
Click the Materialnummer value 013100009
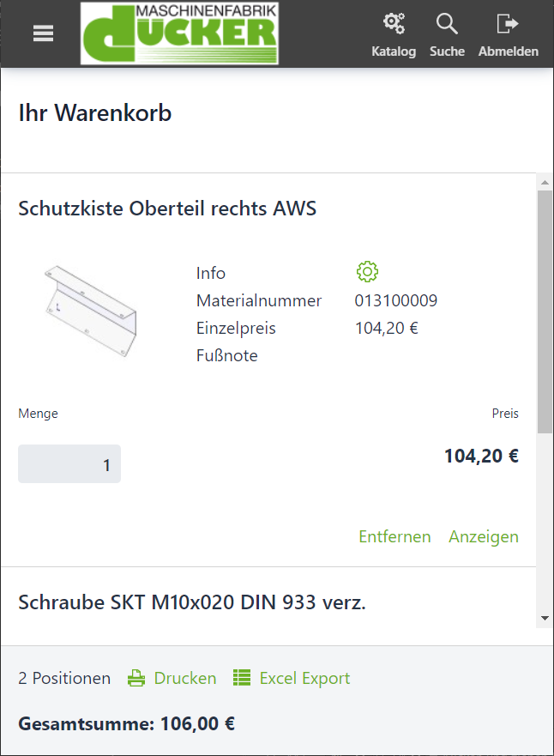point(396,300)
